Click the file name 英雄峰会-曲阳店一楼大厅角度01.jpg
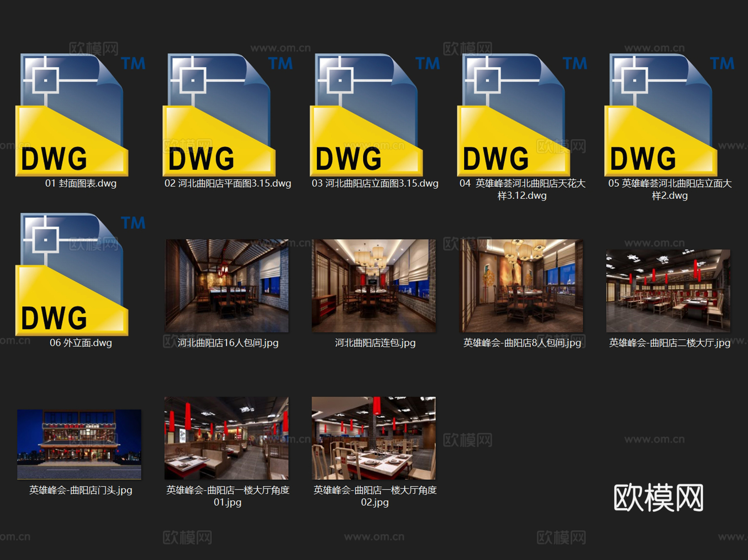This screenshot has width=748, height=560. coord(228,496)
